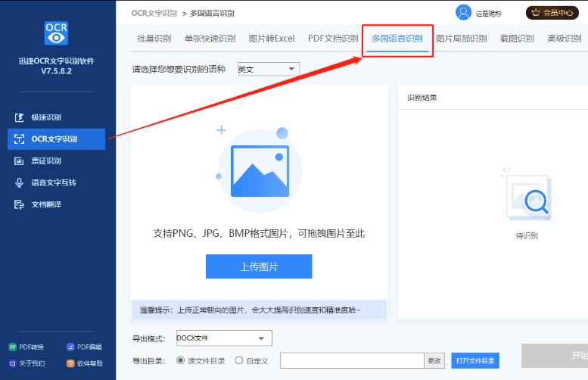The width and height of the screenshot is (588, 380).
Task: Click the orange 软件帮助 question icon
Action: coord(70,363)
